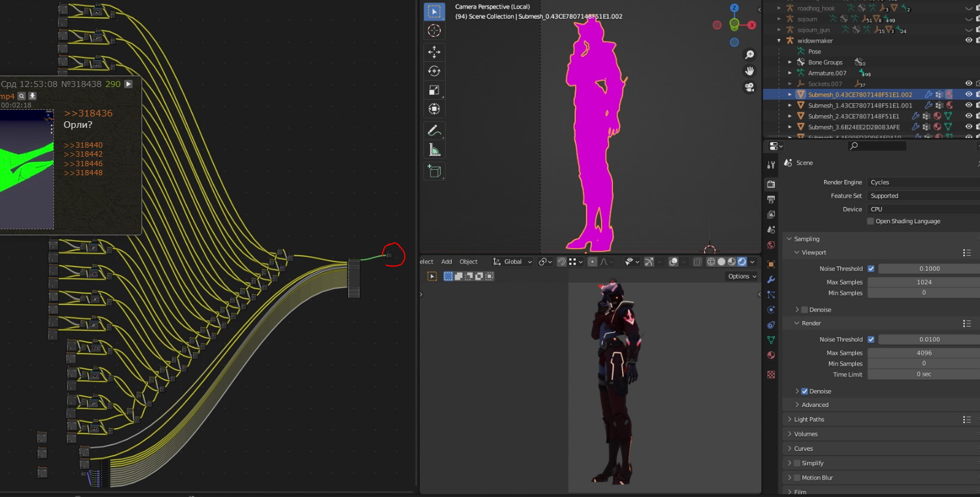Activate the Rotate tool
This screenshot has width=980, height=497.
click(434, 71)
